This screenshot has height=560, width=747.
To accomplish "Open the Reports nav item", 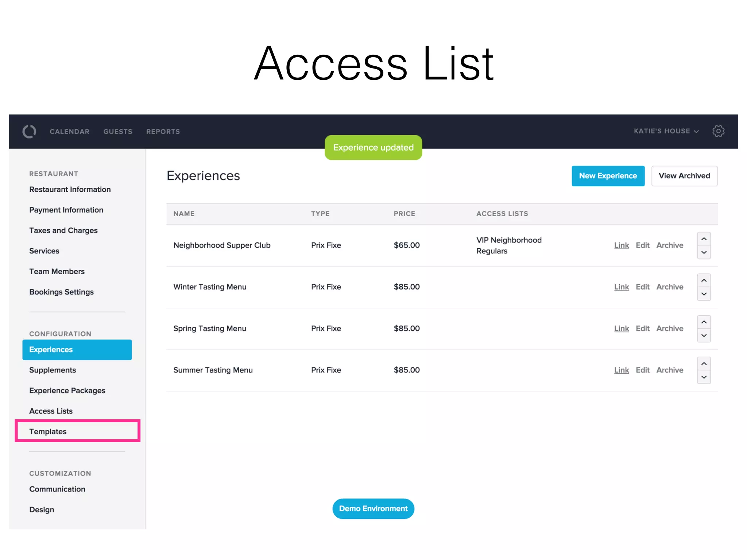I will click(x=163, y=132).
